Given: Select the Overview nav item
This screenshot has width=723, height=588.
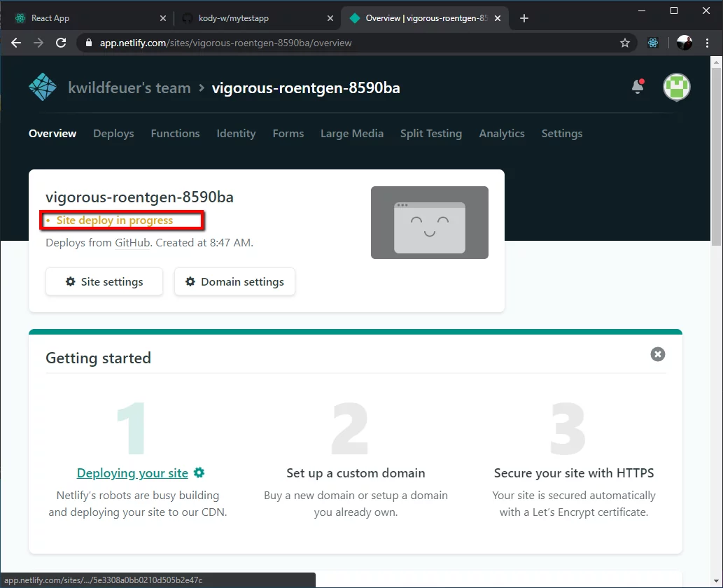Looking at the screenshot, I should point(52,133).
